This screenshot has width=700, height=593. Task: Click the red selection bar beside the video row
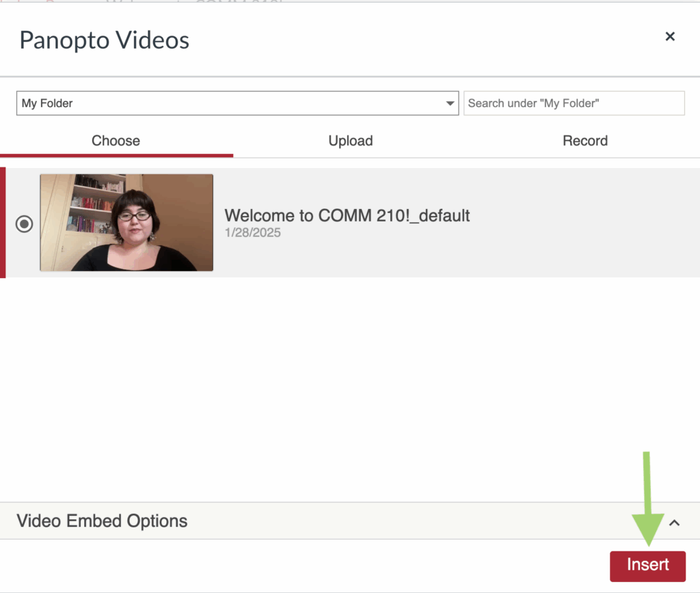click(3, 223)
